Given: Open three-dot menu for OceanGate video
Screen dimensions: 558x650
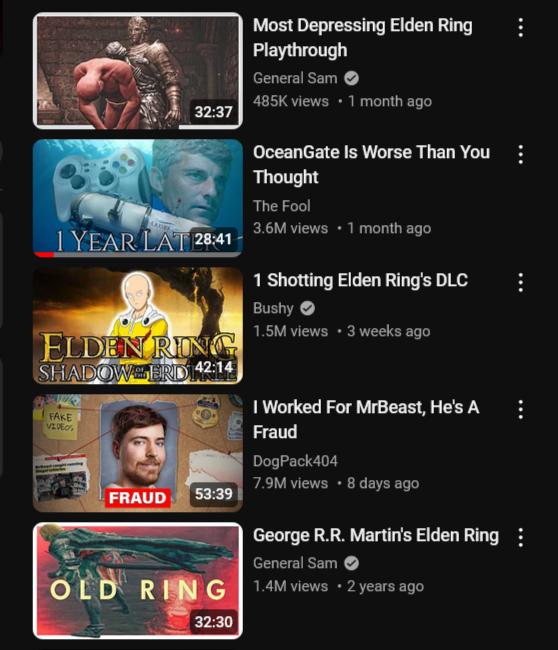Looking at the screenshot, I should click(x=521, y=155).
